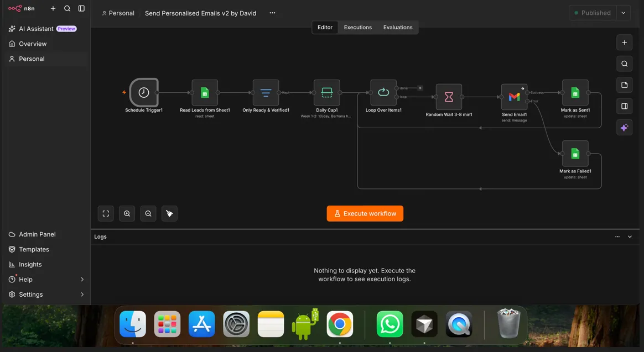Open System Settings from the Dock

(x=236, y=324)
